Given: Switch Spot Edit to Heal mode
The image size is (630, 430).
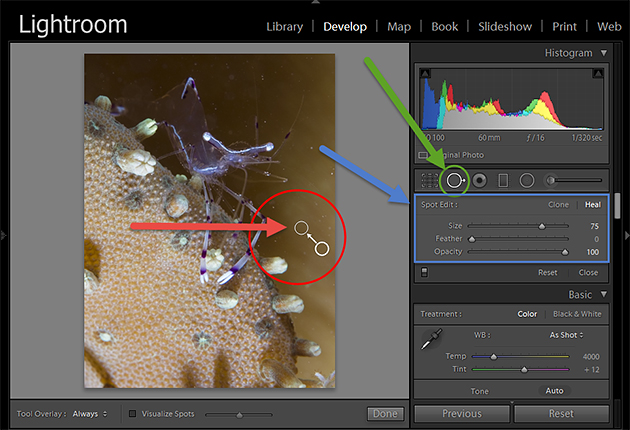Looking at the screenshot, I should (593, 205).
